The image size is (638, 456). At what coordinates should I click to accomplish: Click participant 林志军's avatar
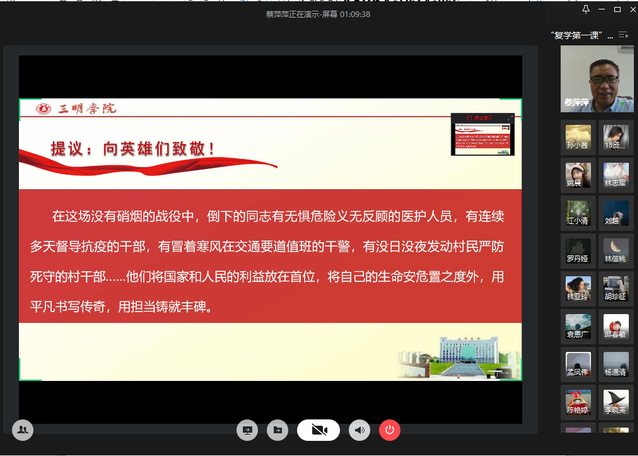click(615, 174)
